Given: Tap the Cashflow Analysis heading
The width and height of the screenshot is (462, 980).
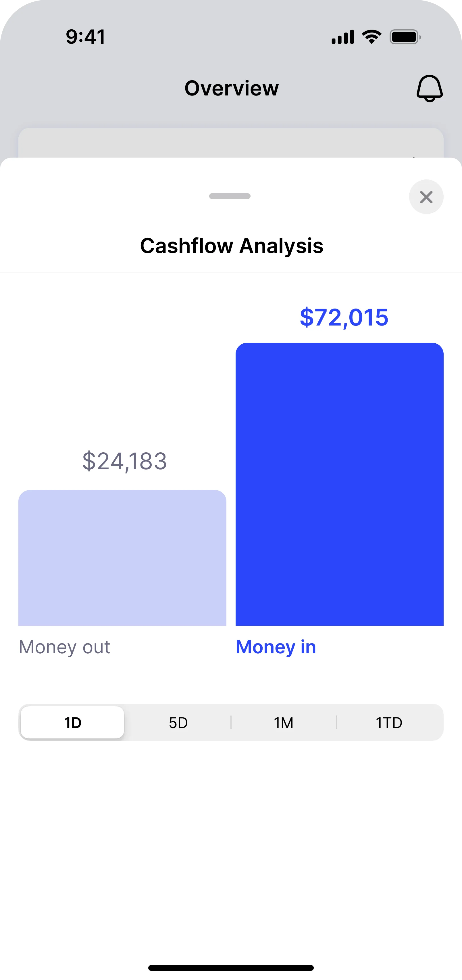Looking at the screenshot, I should coord(231,246).
